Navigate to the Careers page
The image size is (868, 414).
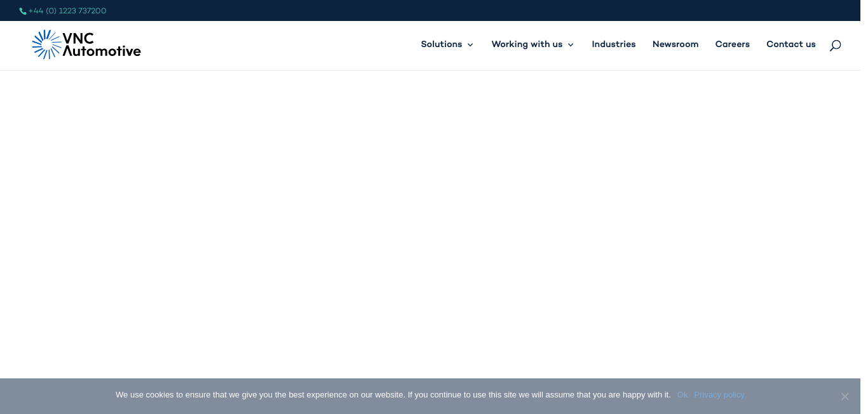732,45
